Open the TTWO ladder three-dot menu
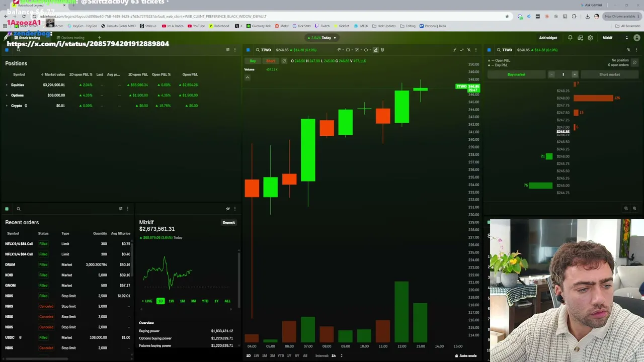This screenshot has height=362, width=644. pyautogui.click(x=636, y=50)
